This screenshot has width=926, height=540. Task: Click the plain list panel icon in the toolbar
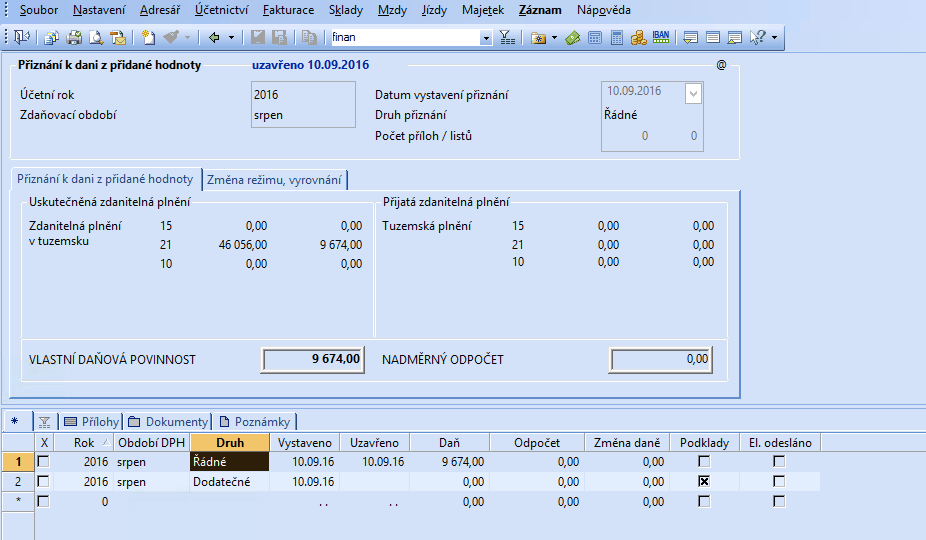[713, 38]
